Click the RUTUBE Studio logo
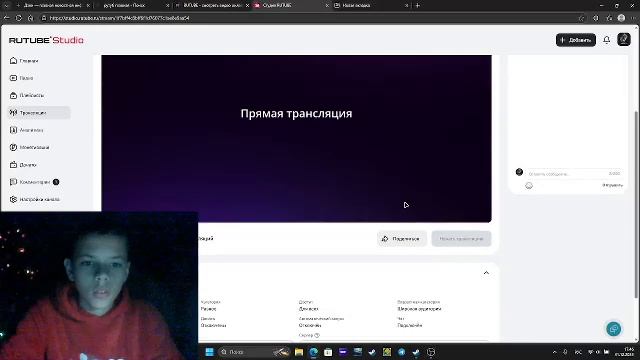The height and width of the screenshot is (360, 640). coord(46,40)
